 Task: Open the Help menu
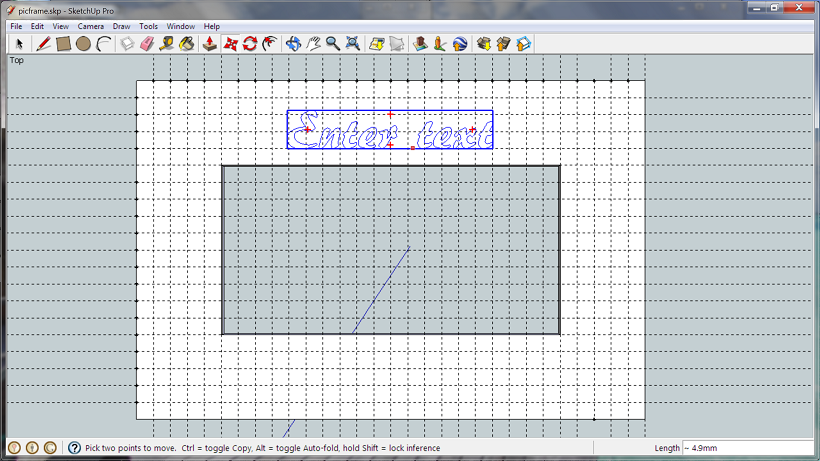point(212,26)
